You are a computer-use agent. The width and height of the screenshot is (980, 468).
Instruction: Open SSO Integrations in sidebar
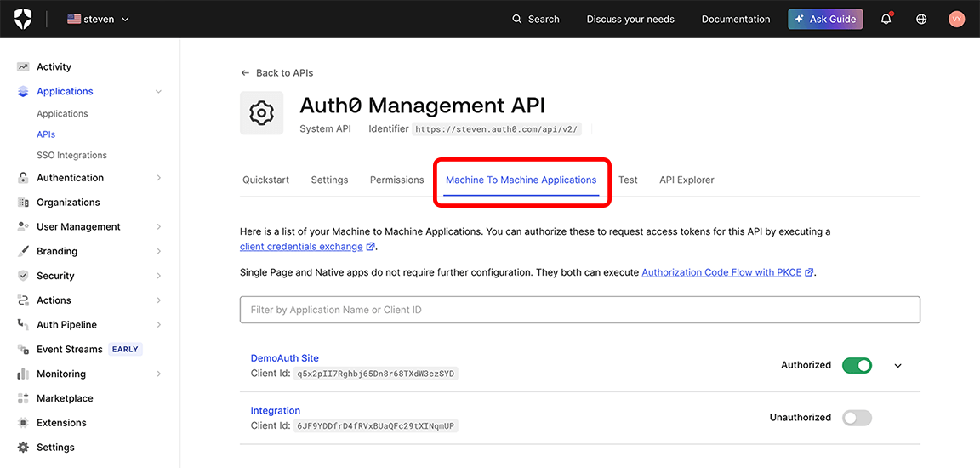[71, 155]
